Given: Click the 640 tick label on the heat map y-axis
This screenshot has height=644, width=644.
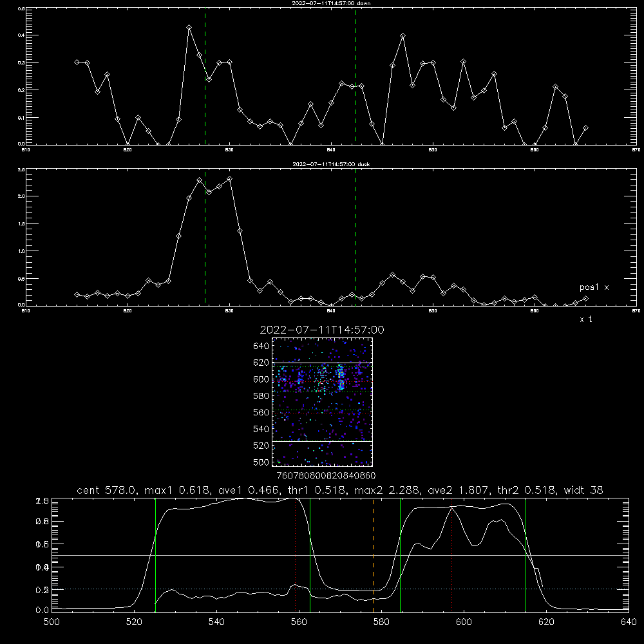Looking at the screenshot, I should [261, 346].
